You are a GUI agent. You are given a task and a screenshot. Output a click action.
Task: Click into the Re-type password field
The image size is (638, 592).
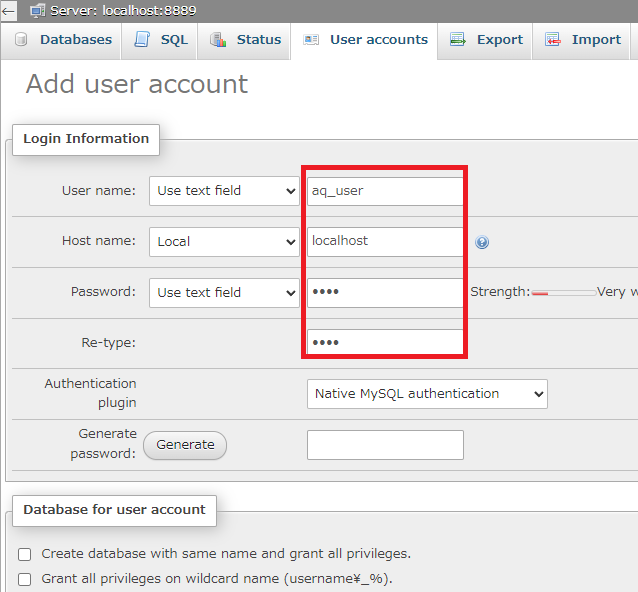click(385, 343)
